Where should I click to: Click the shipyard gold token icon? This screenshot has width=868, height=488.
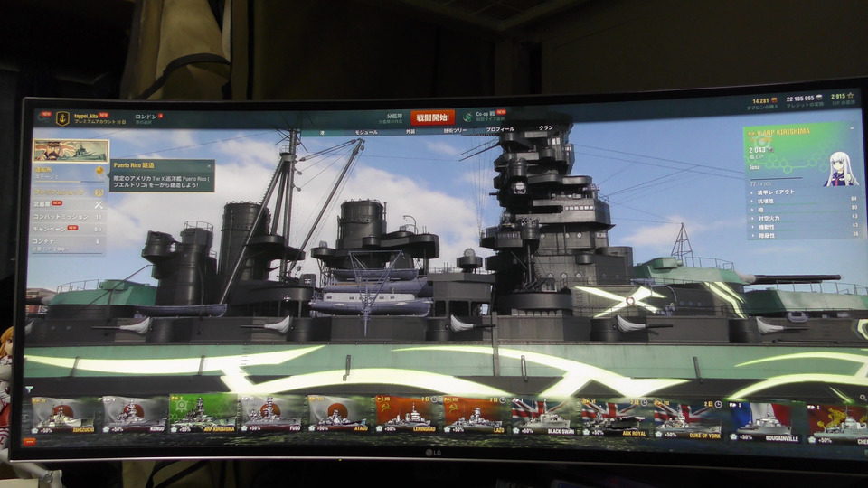[99, 171]
